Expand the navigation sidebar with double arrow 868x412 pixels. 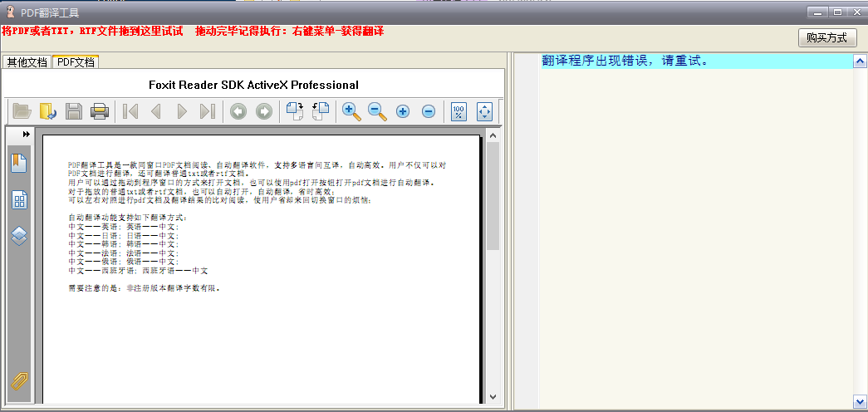point(26,135)
